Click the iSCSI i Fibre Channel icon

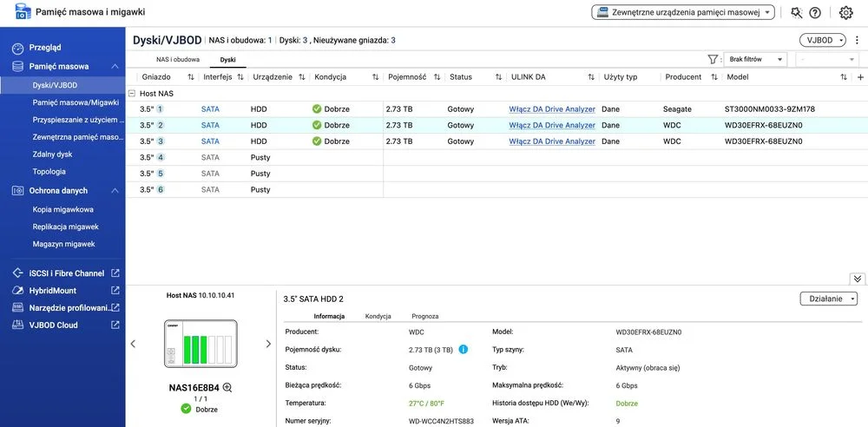[x=18, y=273]
